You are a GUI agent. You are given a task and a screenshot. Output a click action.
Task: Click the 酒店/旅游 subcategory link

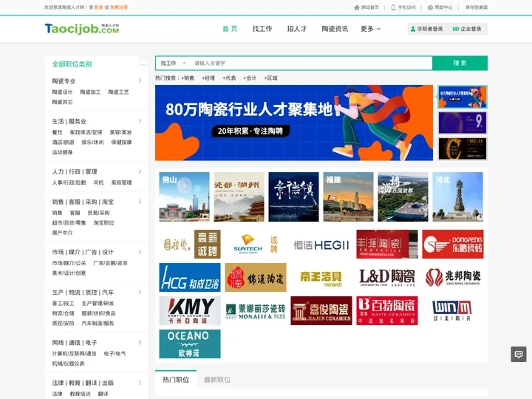point(63,142)
